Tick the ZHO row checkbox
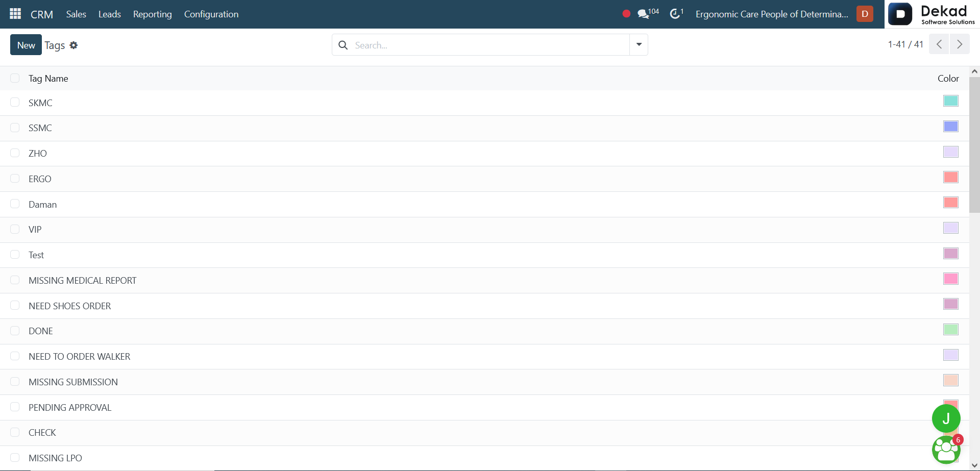The width and height of the screenshot is (980, 471). click(x=15, y=153)
